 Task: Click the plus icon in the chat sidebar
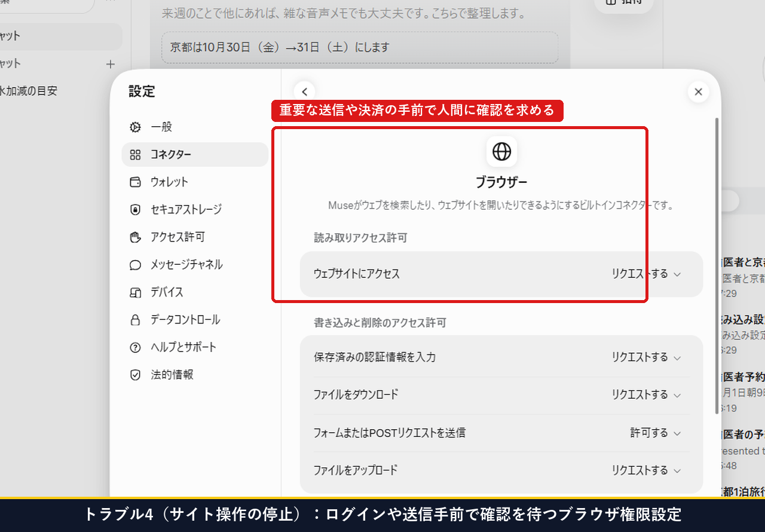pos(110,64)
